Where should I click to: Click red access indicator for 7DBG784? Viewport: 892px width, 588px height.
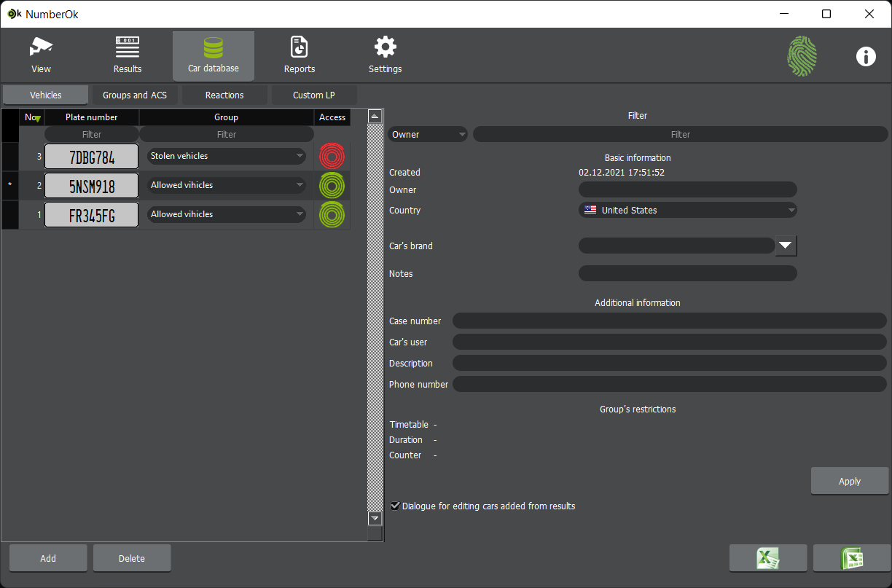(332, 156)
